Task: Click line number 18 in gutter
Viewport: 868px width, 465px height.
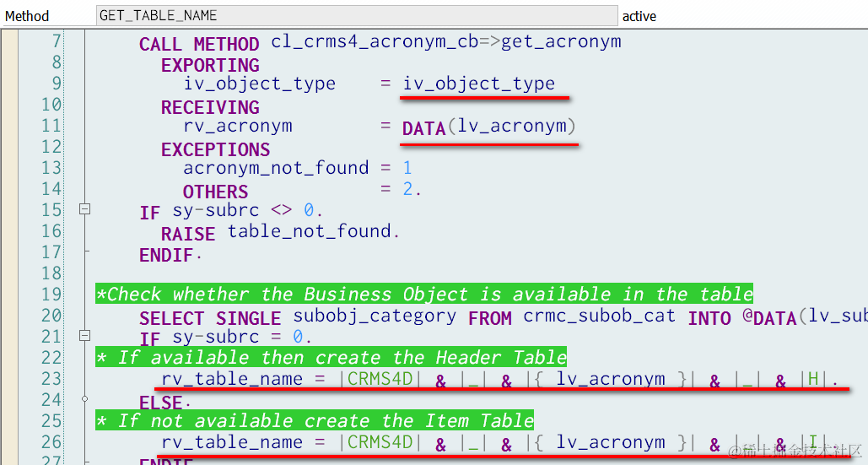Action: click(51, 273)
